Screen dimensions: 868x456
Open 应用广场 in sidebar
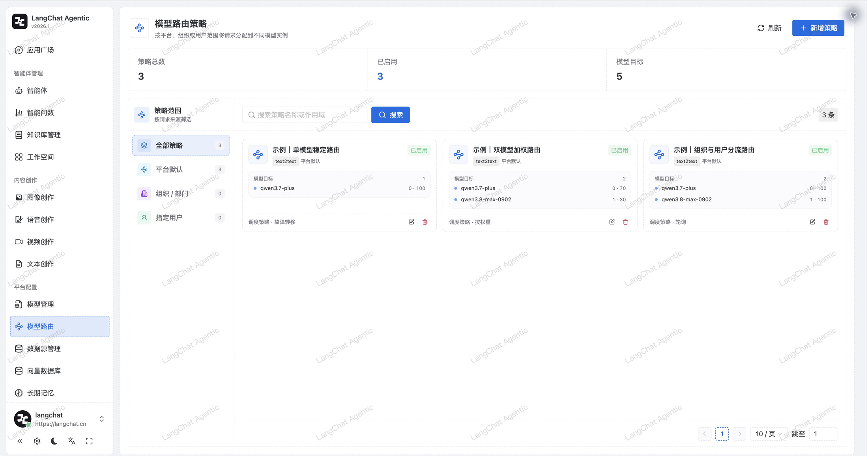click(60, 50)
